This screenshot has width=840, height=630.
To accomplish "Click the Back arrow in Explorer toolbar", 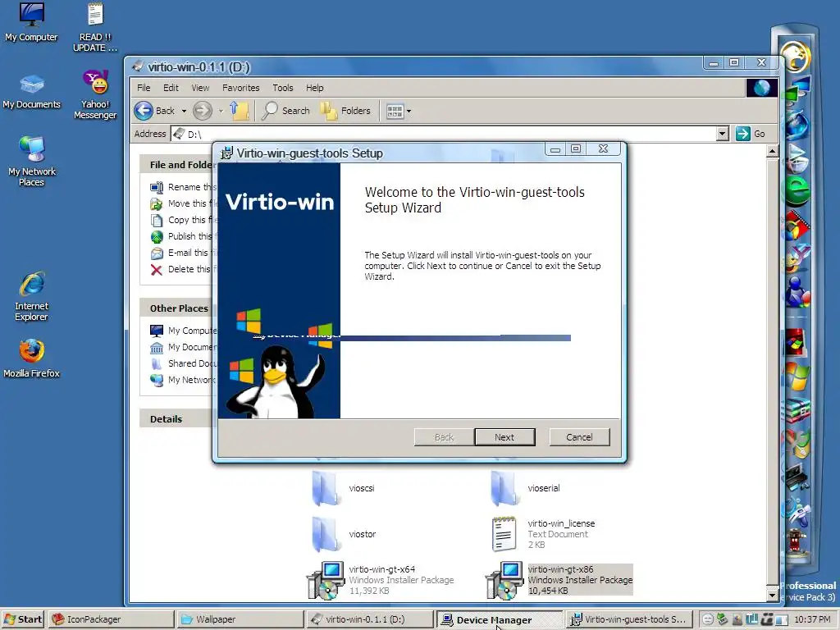I will pyautogui.click(x=155, y=111).
